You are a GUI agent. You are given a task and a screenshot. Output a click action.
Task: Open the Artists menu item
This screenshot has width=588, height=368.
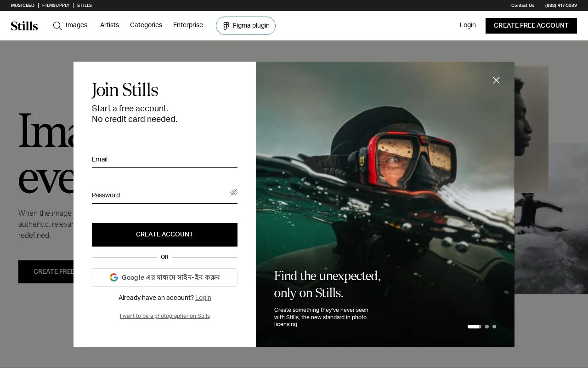[109, 25]
